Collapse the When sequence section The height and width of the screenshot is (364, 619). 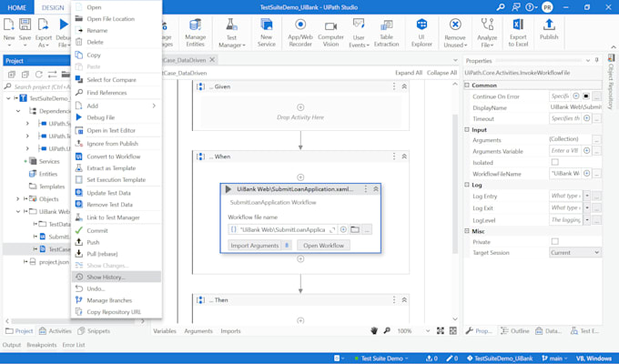pyautogui.click(x=404, y=157)
